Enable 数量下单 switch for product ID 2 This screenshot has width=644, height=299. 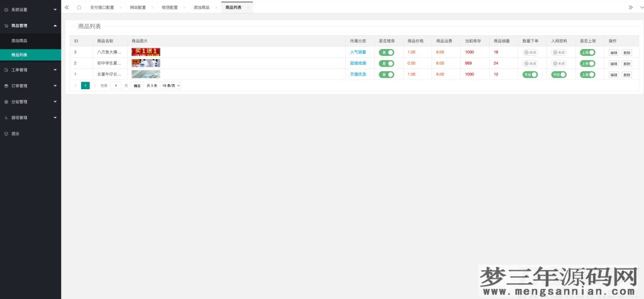[530, 63]
